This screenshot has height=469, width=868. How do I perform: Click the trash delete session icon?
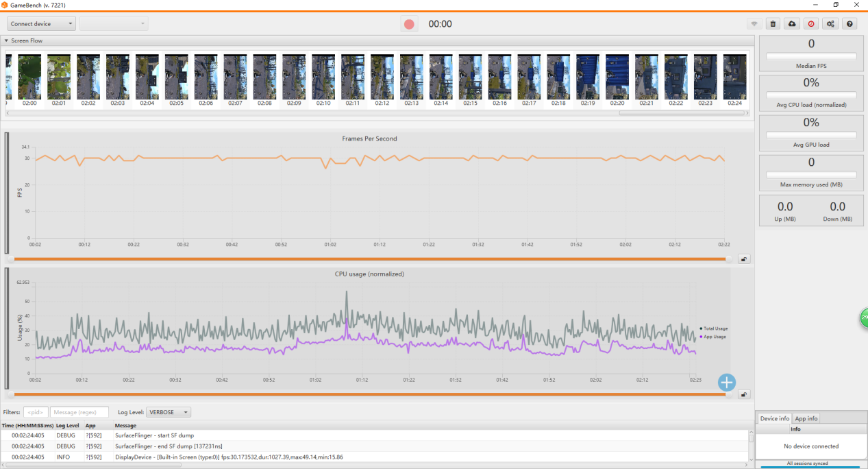pos(773,24)
